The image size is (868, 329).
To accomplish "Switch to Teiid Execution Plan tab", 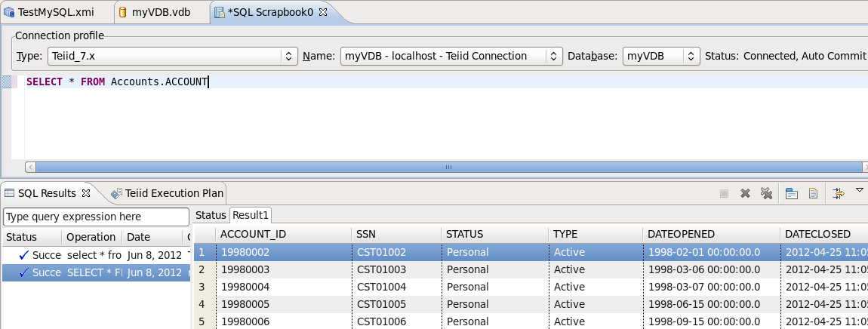I will pos(167,193).
